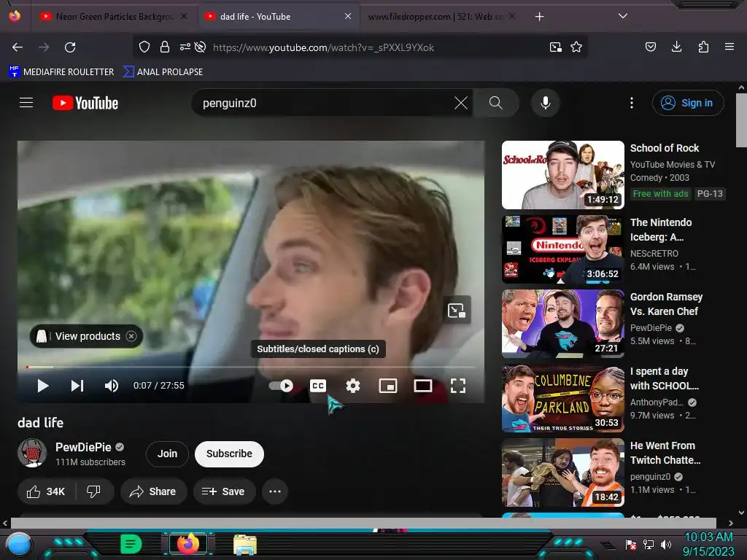Dislike the video
The width and height of the screenshot is (747, 560).
pyautogui.click(x=94, y=491)
